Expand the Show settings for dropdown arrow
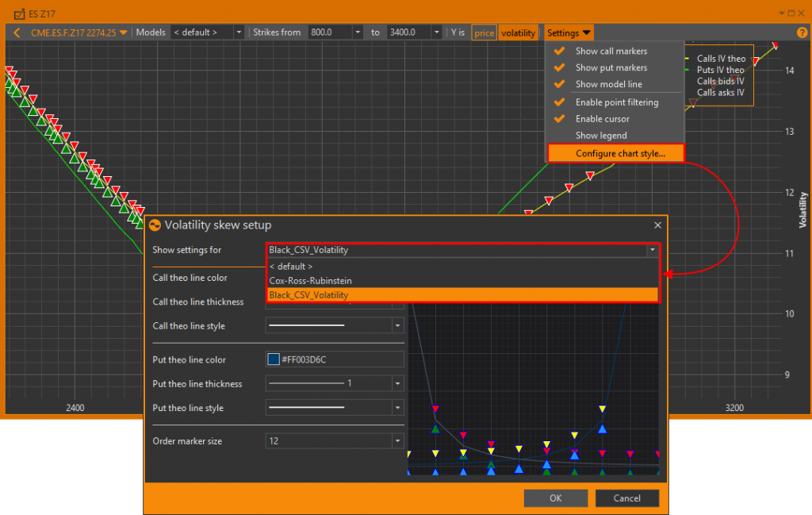Viewport: 812px width, 515px height. pyautogui.click(x=653, y=250)
